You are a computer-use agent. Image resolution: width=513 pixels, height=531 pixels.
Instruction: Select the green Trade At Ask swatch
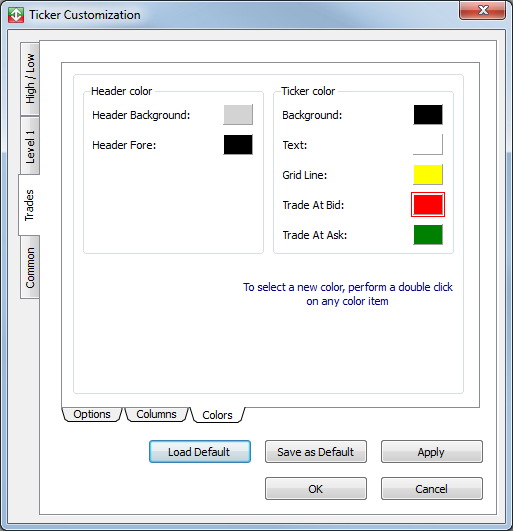tap(428, 235)
